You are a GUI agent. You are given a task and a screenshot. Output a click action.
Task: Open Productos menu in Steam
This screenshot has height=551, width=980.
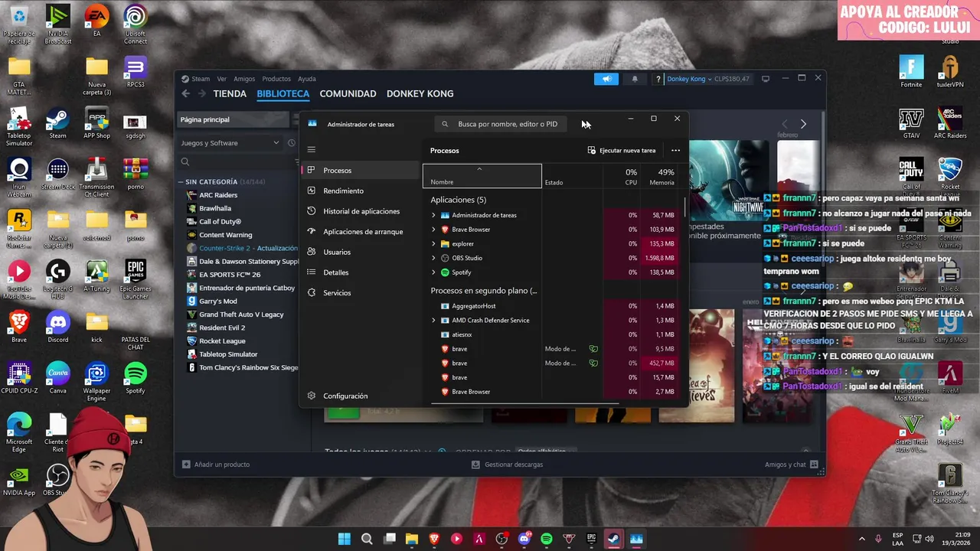click(276, 79)
